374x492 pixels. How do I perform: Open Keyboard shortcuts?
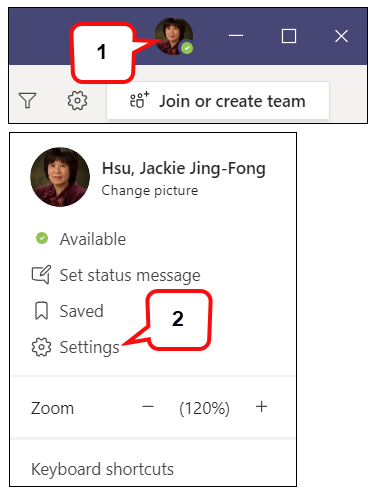pos(103,469)
